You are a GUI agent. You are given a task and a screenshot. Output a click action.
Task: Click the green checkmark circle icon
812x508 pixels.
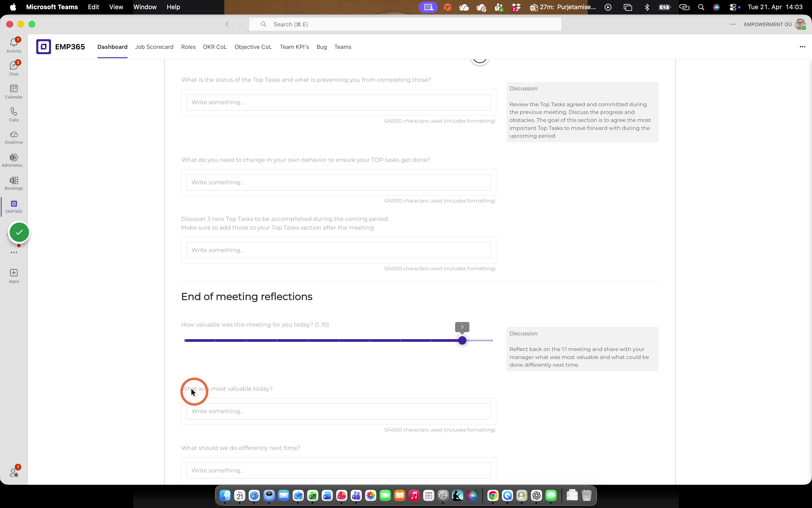coord(19,232)
